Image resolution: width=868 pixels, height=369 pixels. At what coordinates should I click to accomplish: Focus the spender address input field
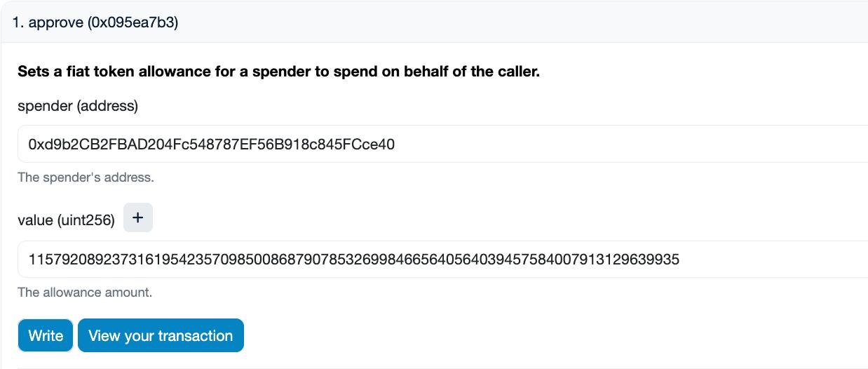tap(442, 144)
